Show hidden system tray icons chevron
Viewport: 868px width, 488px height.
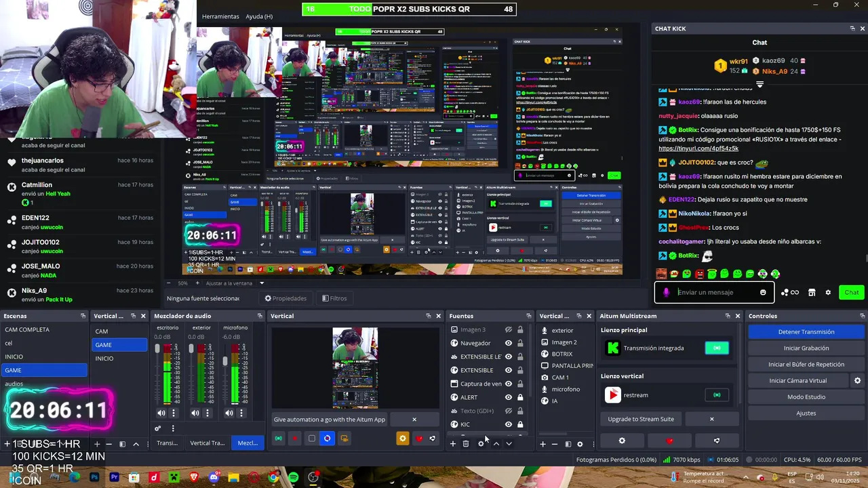745,477
